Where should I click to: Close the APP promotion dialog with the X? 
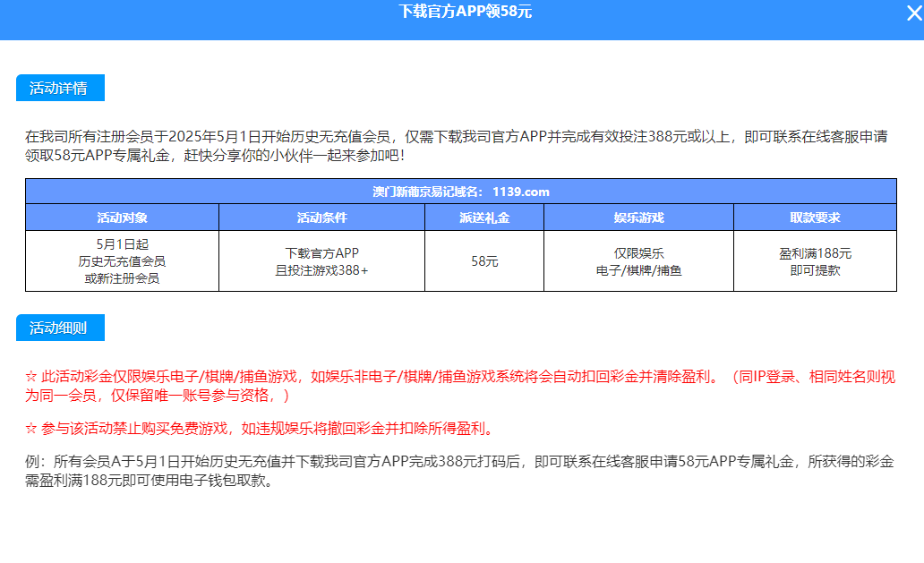pyautogui.click(x=913, y=13)
